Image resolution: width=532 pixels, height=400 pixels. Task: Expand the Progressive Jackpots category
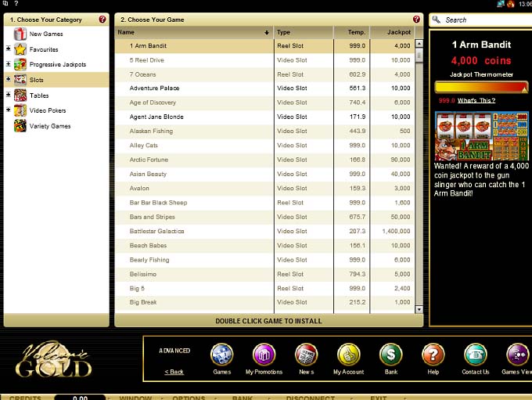click(x=9, y=64)
